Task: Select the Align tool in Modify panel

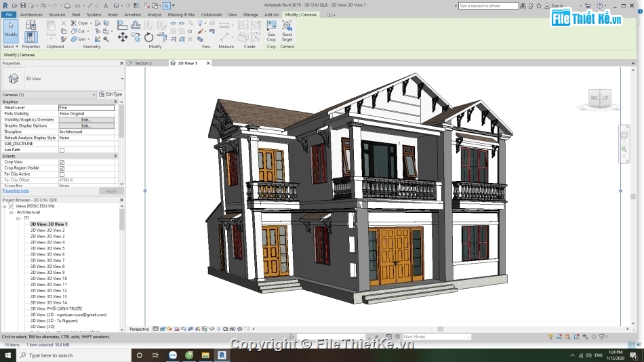Action: click(123, 25)
